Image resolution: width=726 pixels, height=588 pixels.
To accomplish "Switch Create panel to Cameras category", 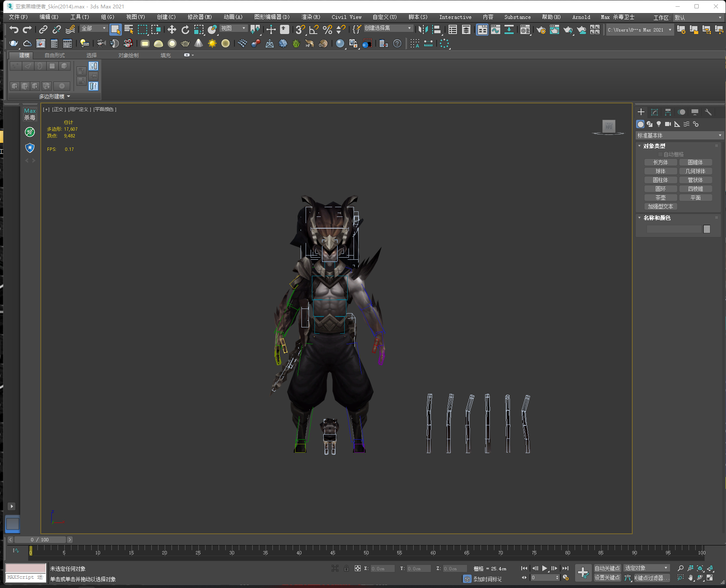I will pyautogui.click(x=668, y=124).
